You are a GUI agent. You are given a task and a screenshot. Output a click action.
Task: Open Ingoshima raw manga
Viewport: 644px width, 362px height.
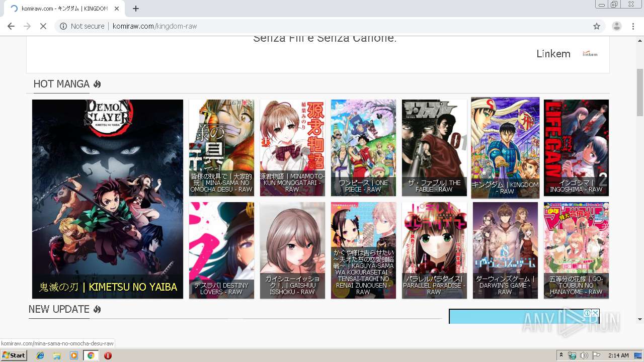tap(576, 148)
